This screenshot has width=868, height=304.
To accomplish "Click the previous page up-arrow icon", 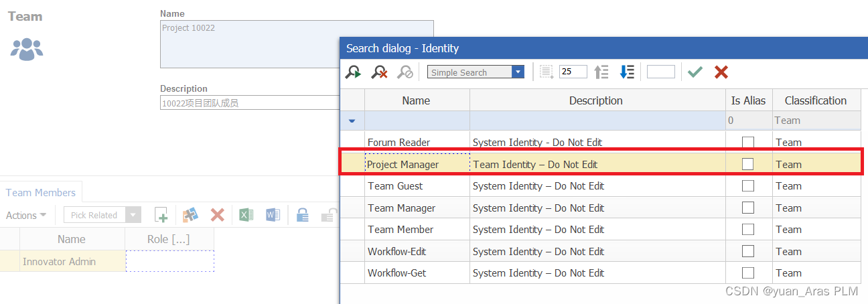I will (601, 72).
